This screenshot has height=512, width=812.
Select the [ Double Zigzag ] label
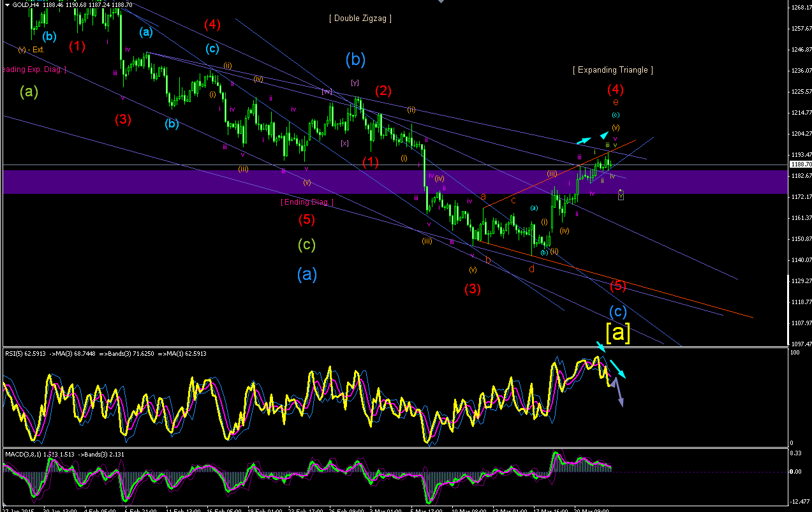360,18
